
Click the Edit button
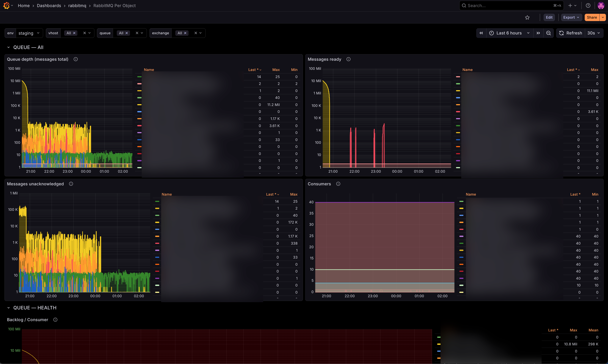point(549,17)
